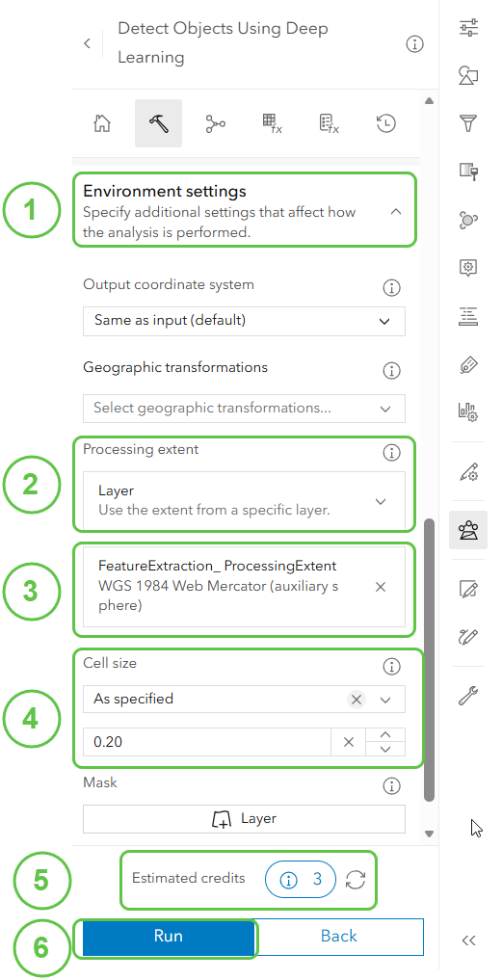Select the hammer Tools tab
This screenshot has width=502, height=980.
(158, 123)
